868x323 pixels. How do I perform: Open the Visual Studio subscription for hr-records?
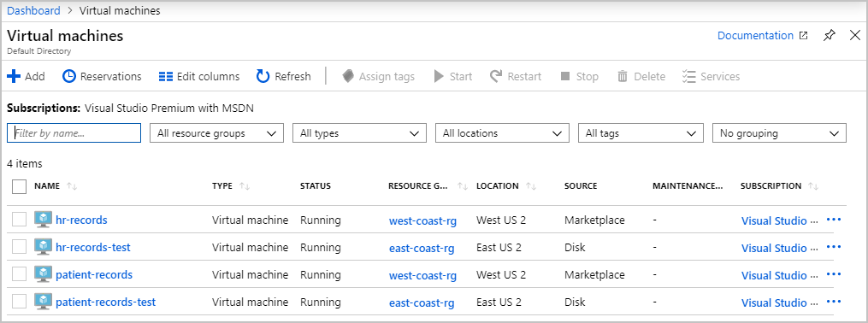[x=779, y=220]
